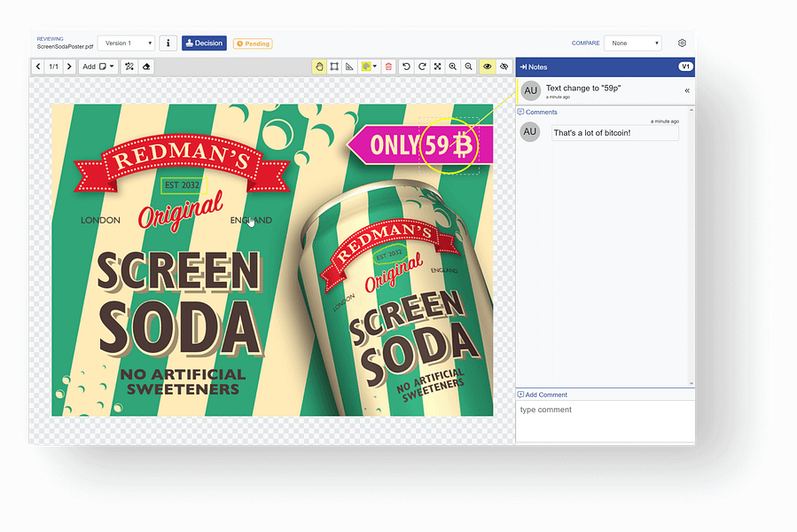Expand the Add annotation dropdown
This screenshot has height=532, width=797.
98,66
